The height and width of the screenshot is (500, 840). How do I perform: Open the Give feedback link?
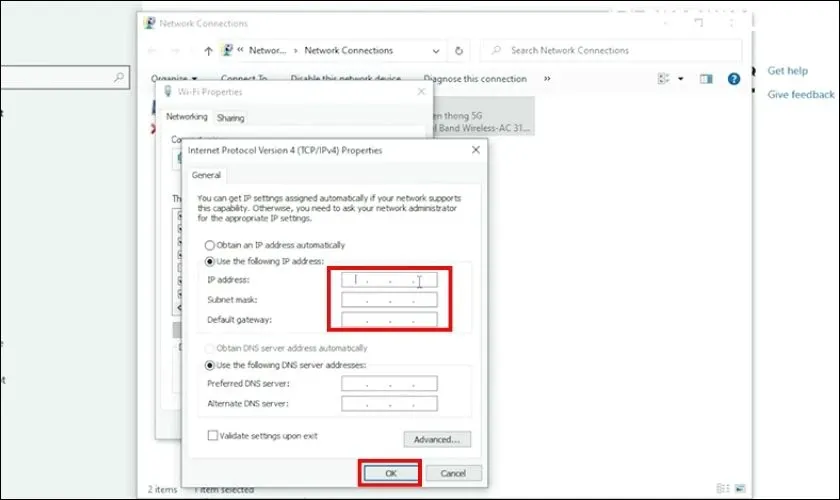click(x=800, y=95)
